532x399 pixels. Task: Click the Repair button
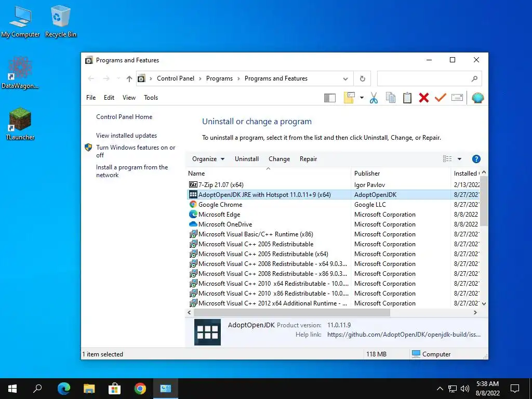pos(308,159)
